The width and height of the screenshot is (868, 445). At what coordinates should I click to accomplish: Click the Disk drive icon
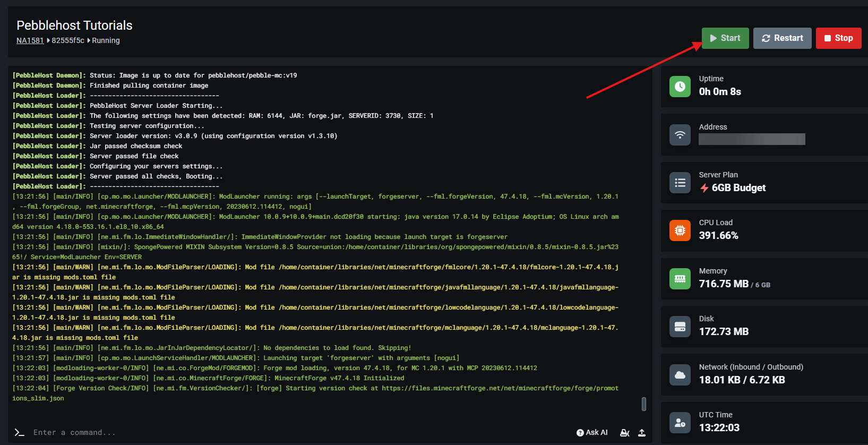point(680,327)
